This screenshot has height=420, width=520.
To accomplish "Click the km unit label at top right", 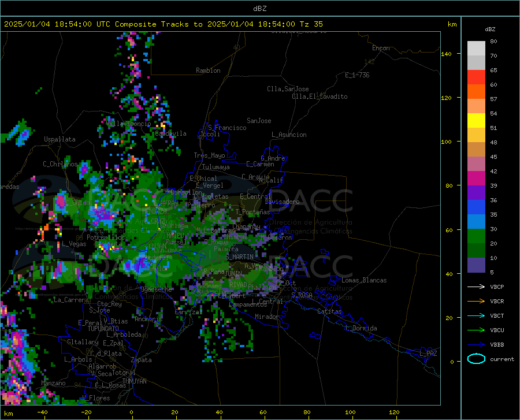I will pos(452,24).
